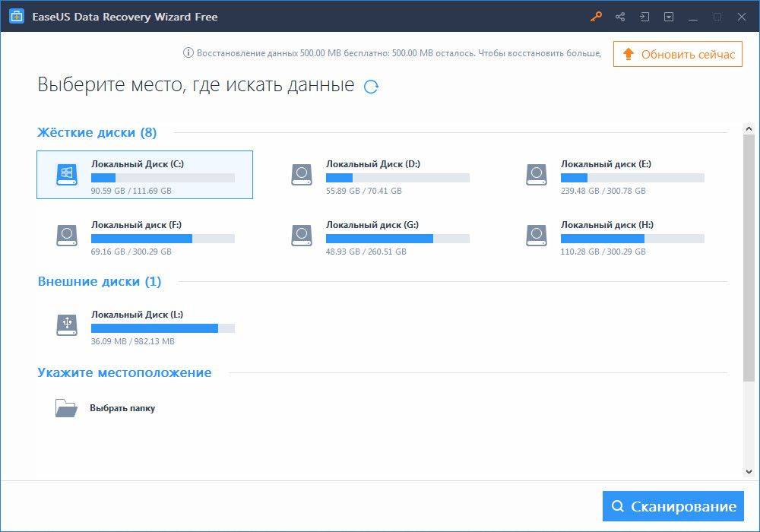Image resolution: width=760 pixels, height=532 pixels.
Task: Click the usage bar of disk H:
Action: pyautogui.click(x=632, y=239)
